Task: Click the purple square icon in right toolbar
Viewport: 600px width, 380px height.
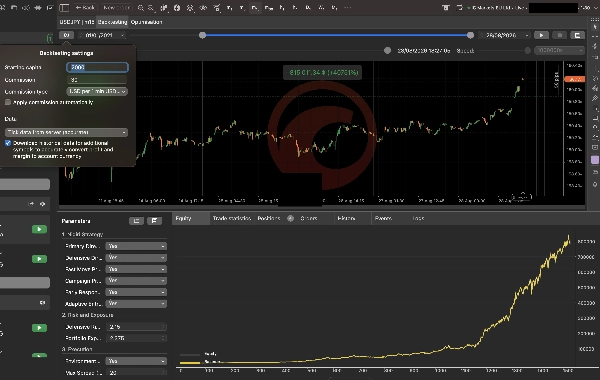Action: tap(595, 160)
